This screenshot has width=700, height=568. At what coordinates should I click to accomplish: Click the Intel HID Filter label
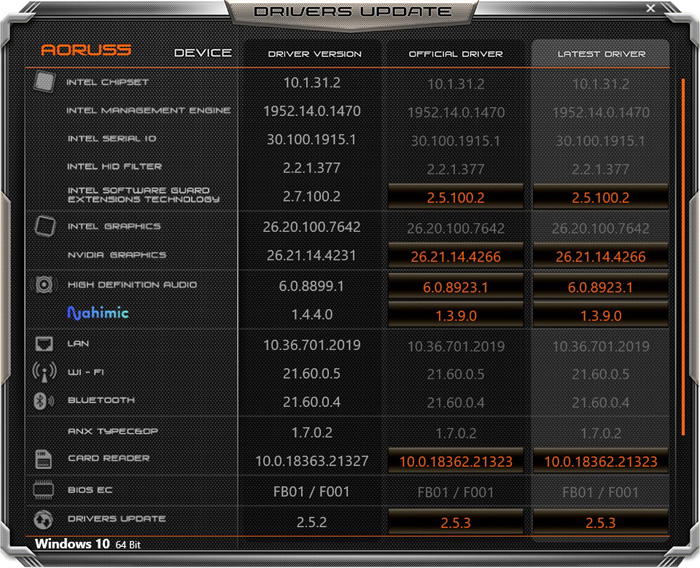(114, 167)
